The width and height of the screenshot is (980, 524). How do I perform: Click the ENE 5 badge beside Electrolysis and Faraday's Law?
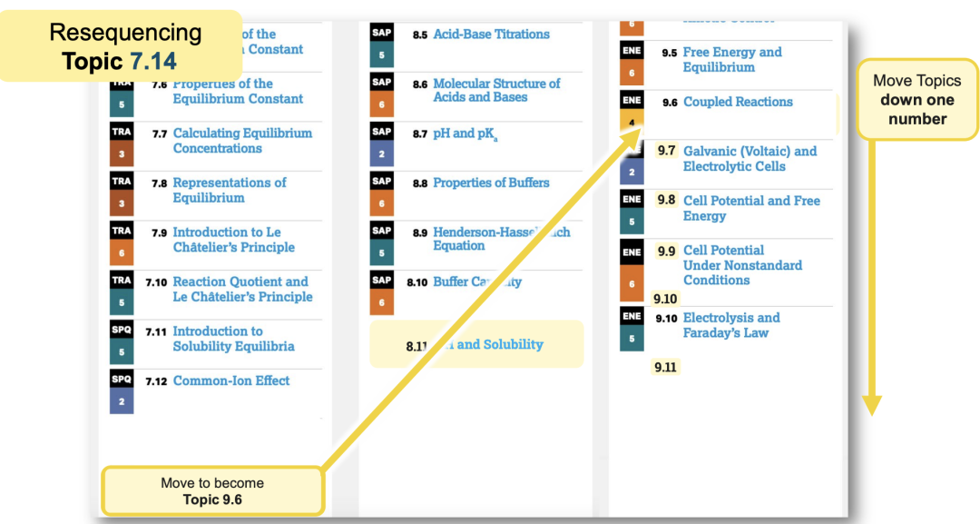(632, 328)
